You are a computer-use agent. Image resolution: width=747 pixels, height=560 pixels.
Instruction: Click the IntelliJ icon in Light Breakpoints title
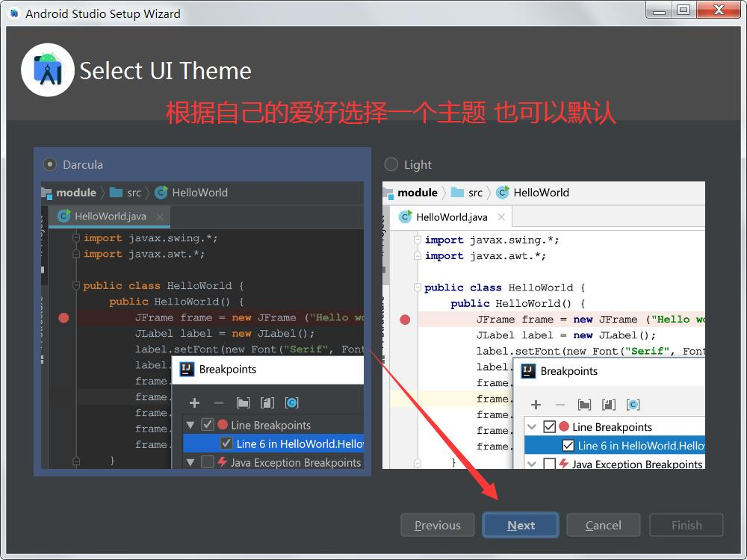[528, 371]
